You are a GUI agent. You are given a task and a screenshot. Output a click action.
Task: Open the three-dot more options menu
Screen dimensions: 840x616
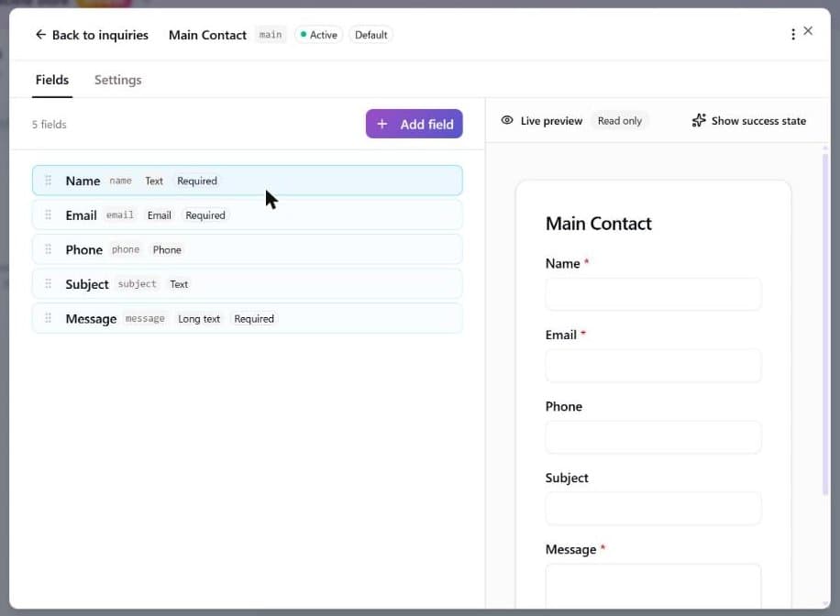(793, 35)
